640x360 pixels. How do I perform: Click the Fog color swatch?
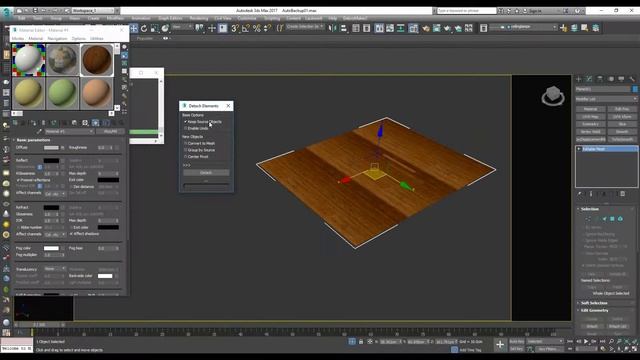[x=51, y=248]
